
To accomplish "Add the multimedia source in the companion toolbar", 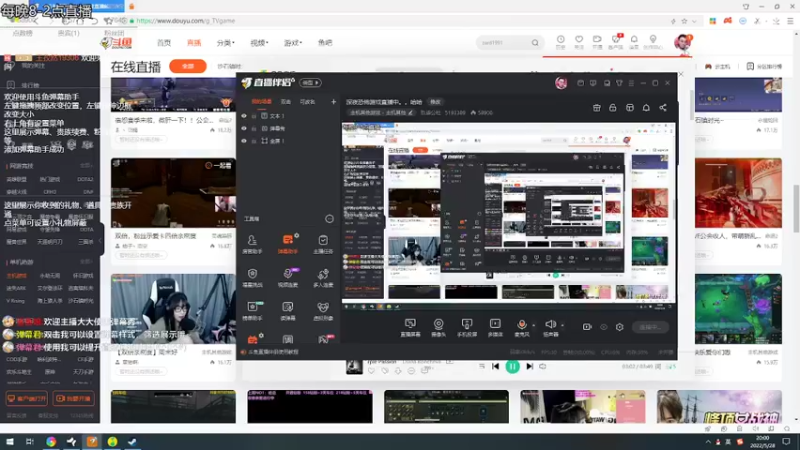I will point(495,327).
